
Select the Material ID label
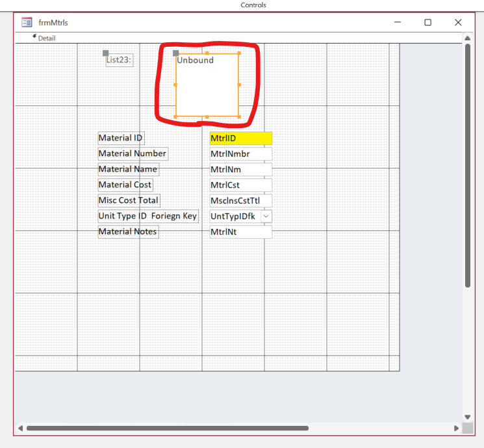[x=121, y=138]
